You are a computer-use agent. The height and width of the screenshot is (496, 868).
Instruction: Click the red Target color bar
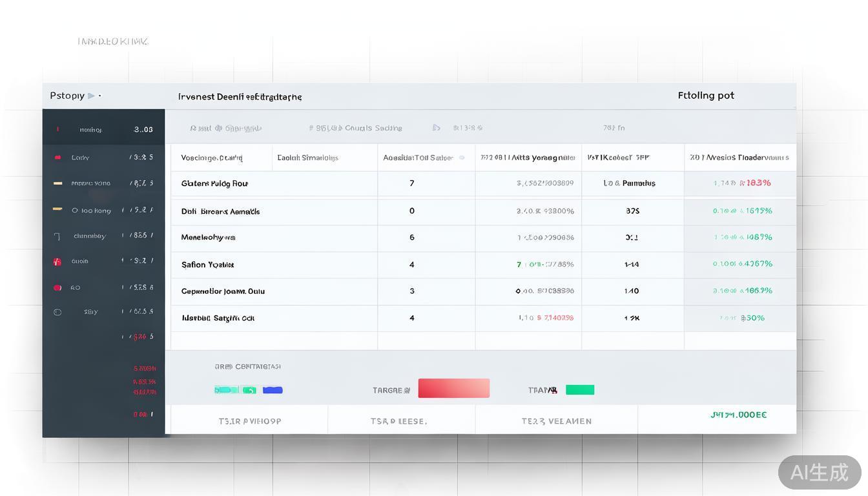[x=453, y=388]
